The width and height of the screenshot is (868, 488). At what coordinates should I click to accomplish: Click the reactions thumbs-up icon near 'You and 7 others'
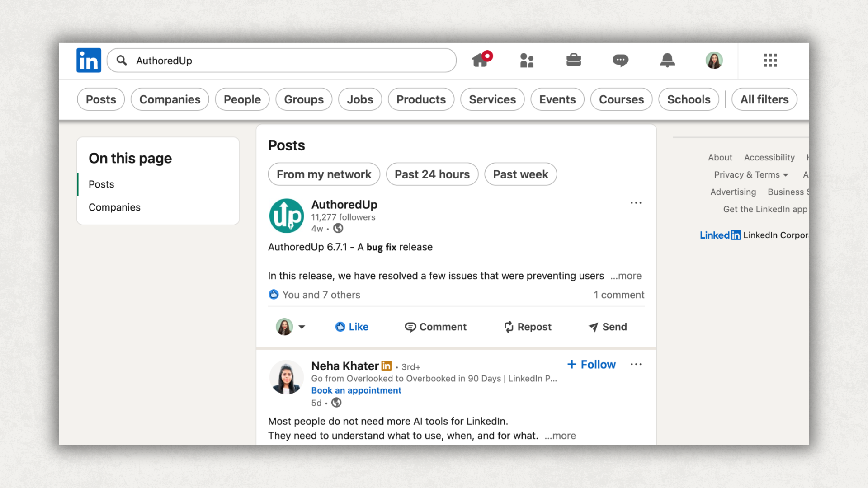[x=274, y=295]
